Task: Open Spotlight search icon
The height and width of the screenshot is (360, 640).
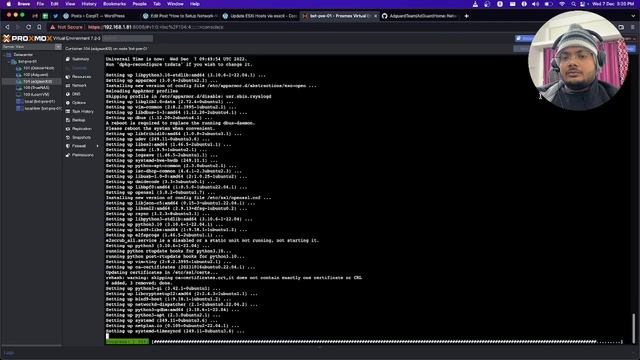Action: tap(573, 4)
